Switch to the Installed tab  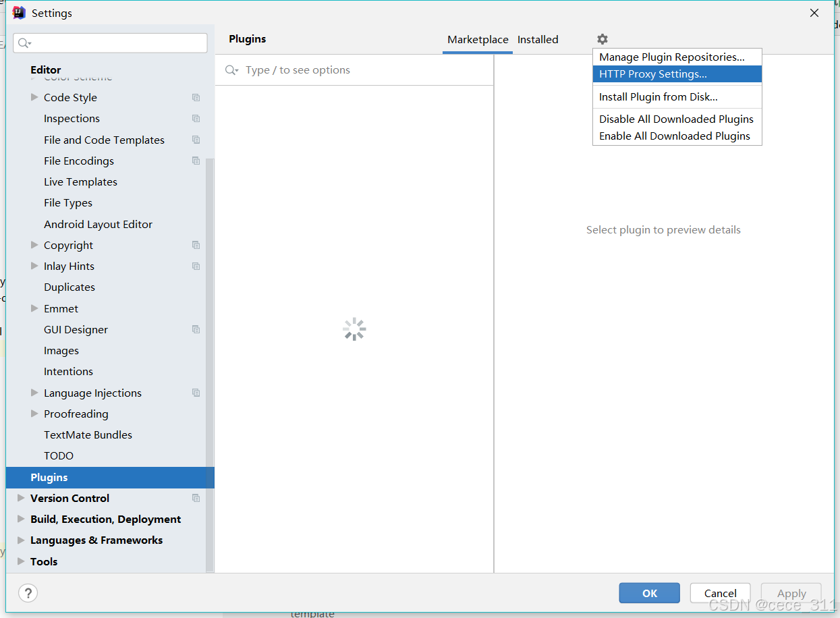pos(538,39)
